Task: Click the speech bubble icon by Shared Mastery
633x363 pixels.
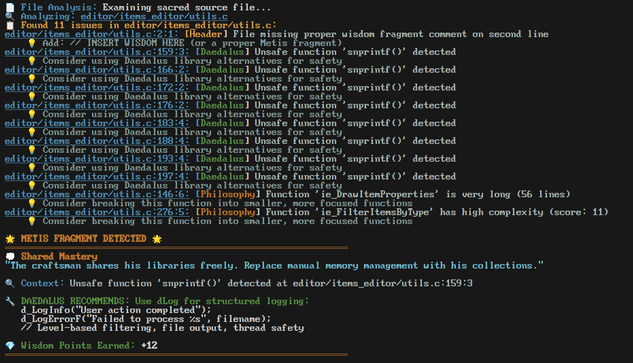Action: tap(10, 256)
